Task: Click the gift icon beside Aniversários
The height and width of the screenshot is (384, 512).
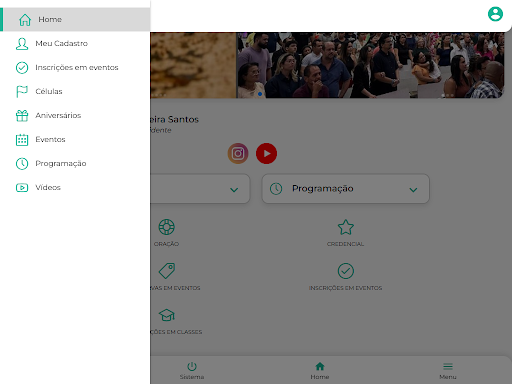Action: point(22,116)
